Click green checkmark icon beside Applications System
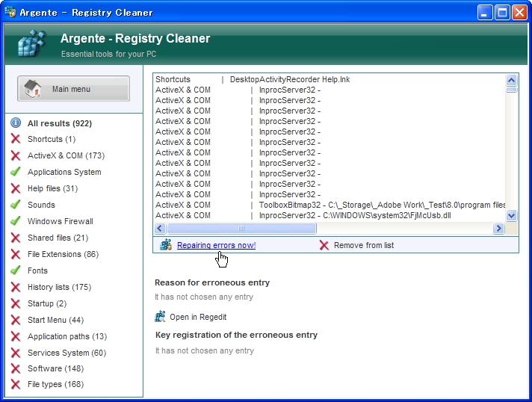The height and width of the screenshot is (402, 532). tap(16, 172)
